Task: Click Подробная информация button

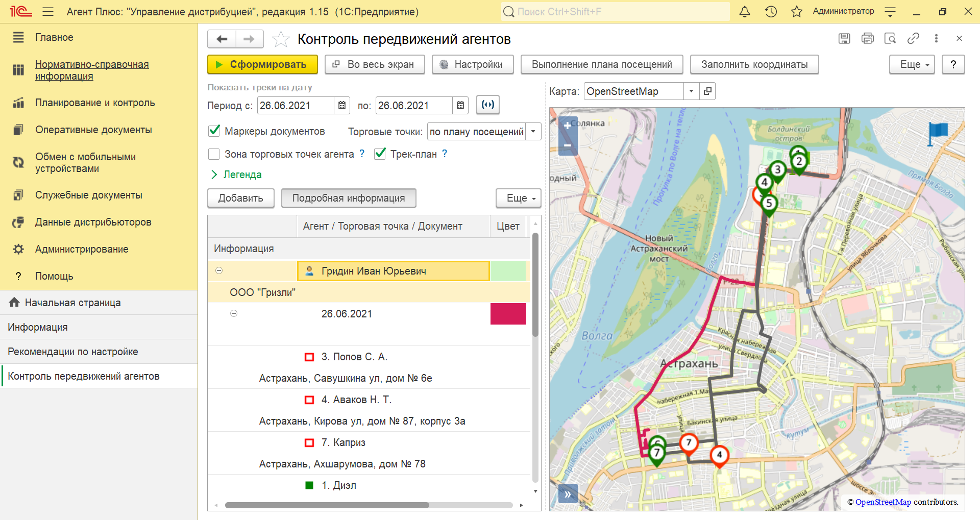Action: point(349,198)
